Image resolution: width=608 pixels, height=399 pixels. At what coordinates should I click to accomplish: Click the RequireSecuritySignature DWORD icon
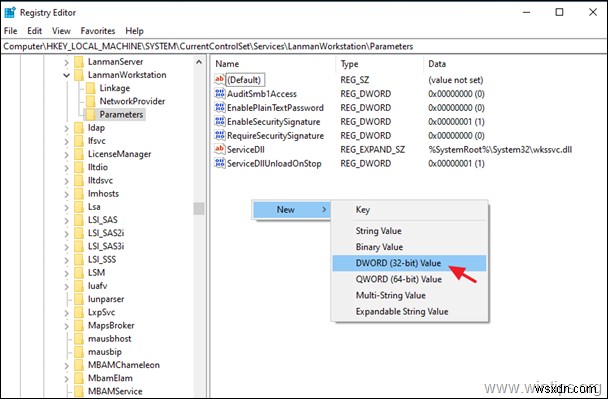pos(219,136)
